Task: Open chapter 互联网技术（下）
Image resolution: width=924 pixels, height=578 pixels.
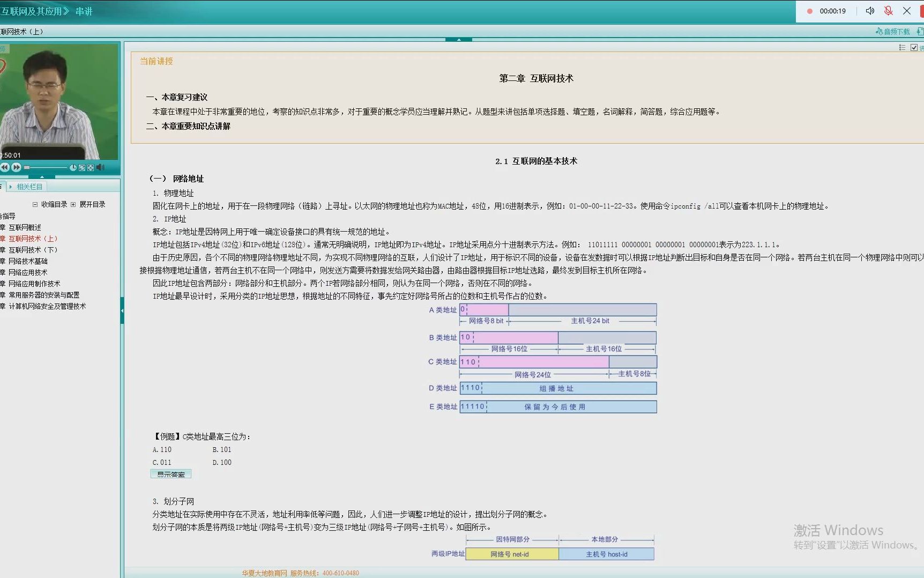Action: 33,250
